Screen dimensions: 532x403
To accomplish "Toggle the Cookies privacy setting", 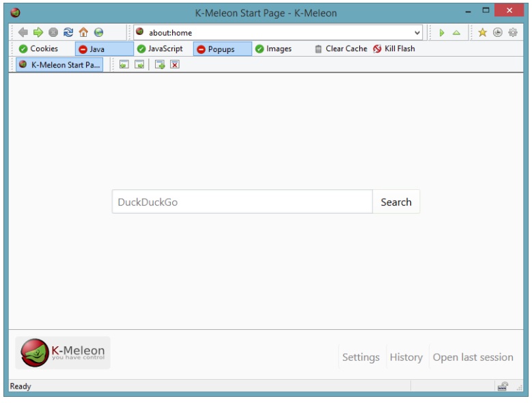I will point(39,49).
